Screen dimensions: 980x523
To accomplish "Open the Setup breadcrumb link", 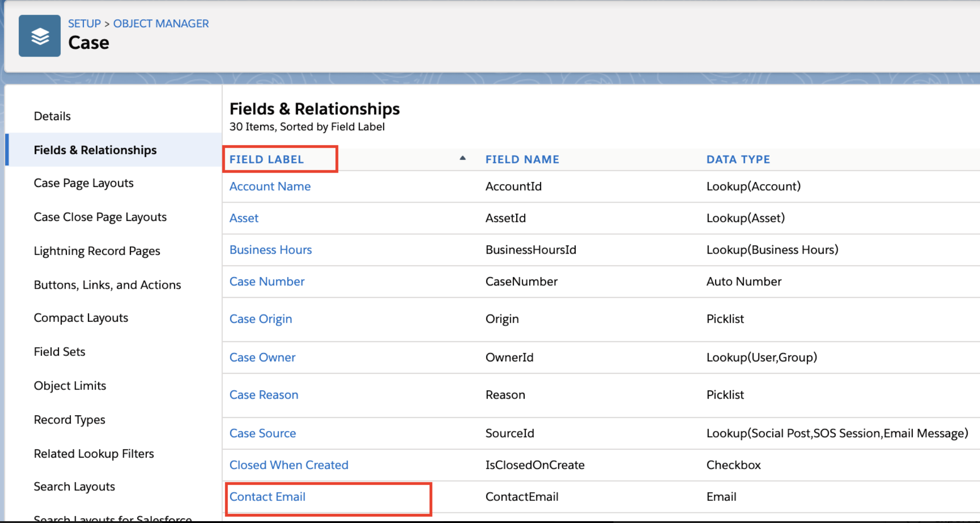I will [84, 23].
